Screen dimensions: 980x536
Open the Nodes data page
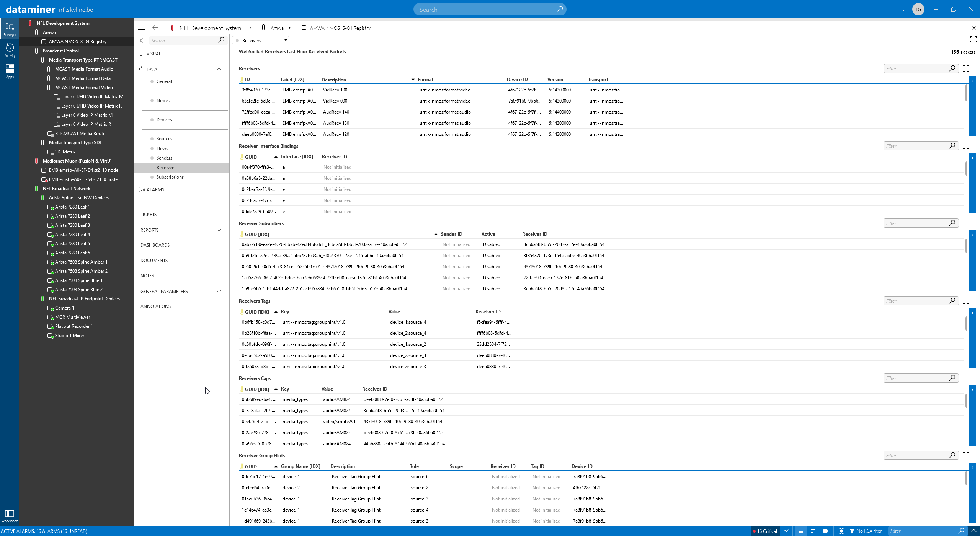pyautogui.click(x=163, y=101)
